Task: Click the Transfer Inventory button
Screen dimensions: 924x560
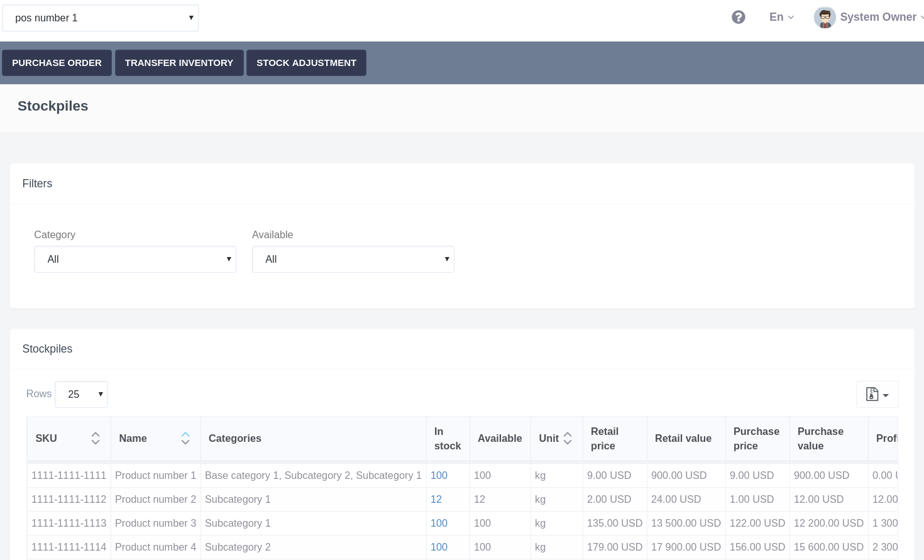Action: point(179,63)
